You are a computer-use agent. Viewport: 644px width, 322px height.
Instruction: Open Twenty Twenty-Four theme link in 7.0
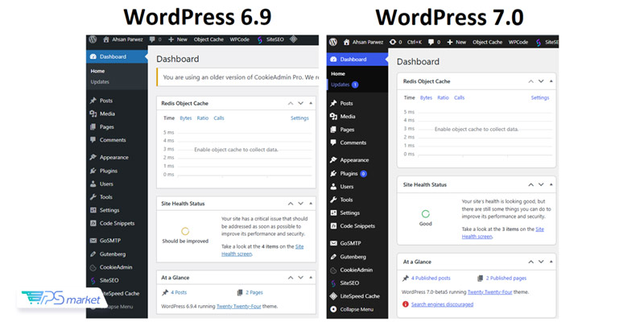tap(489, 292)
